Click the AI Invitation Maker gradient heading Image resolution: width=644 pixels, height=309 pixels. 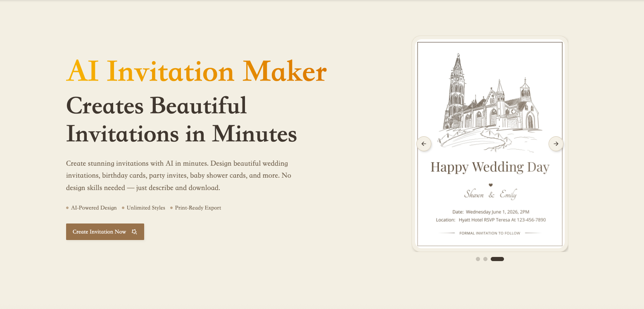pyautogui.click(x=196, y=71)
